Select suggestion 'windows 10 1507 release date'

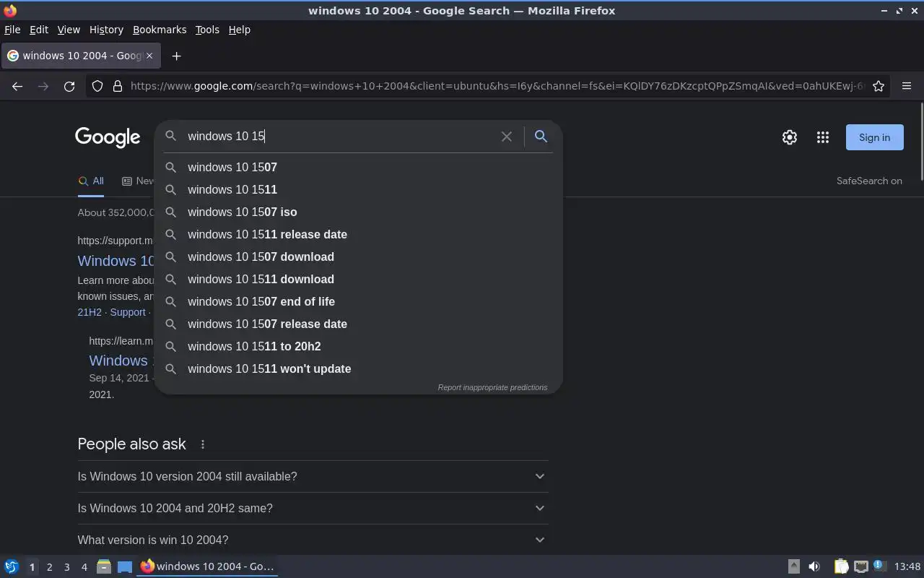click(358, 324)
